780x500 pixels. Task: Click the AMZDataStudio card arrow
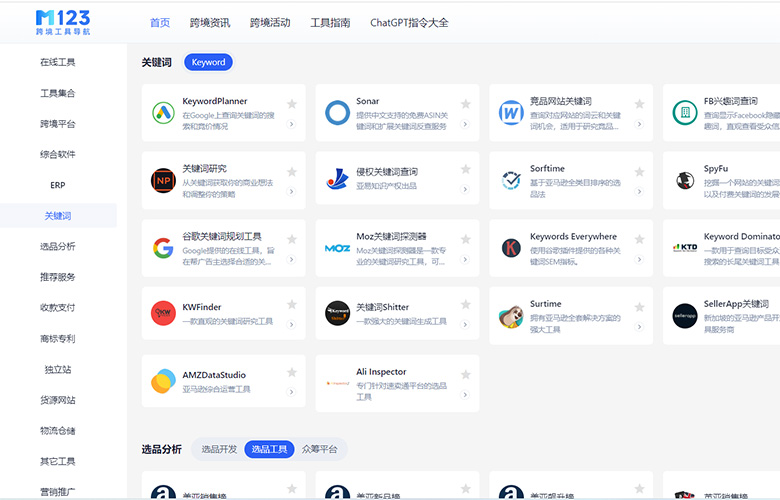coord(292,392)
